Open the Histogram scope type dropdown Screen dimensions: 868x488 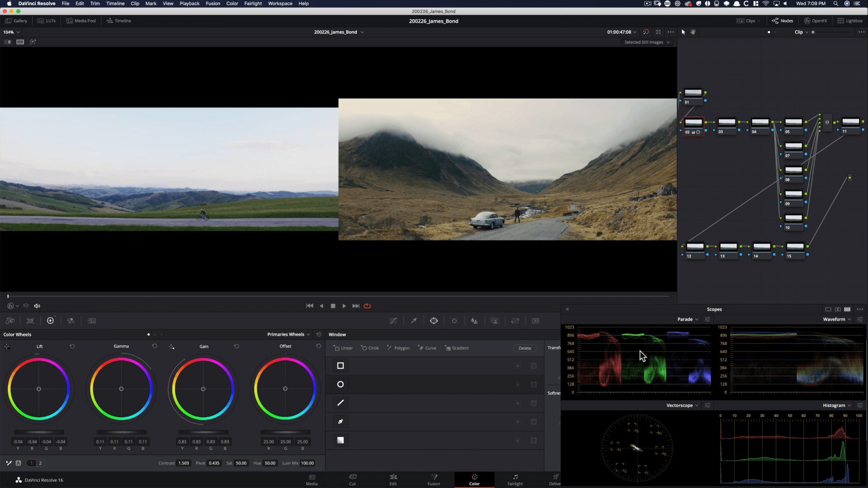coord(837,405)
